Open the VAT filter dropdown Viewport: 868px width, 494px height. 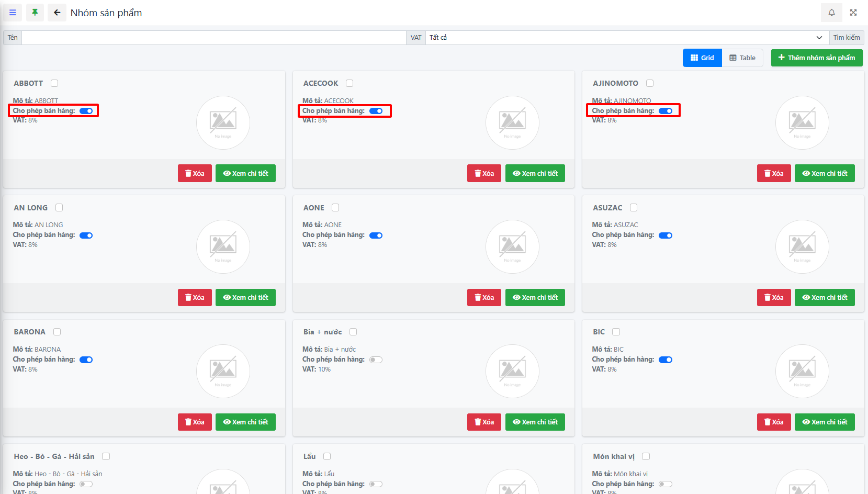click(626, 38)
